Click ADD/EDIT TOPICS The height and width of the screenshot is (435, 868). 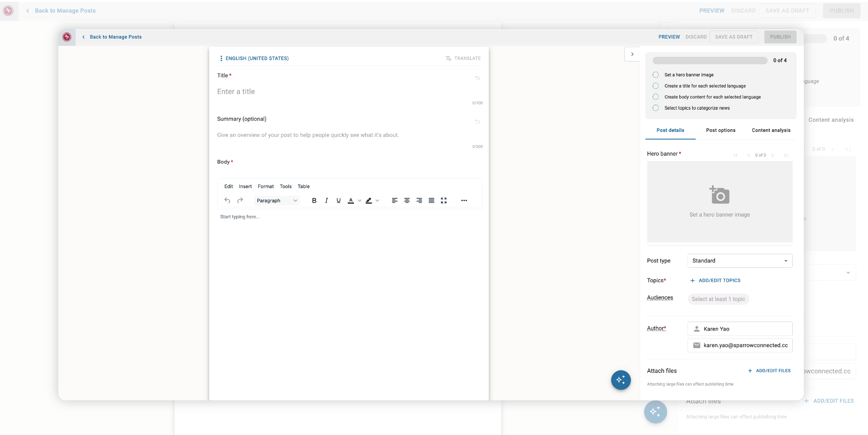[x=715, y=280]
